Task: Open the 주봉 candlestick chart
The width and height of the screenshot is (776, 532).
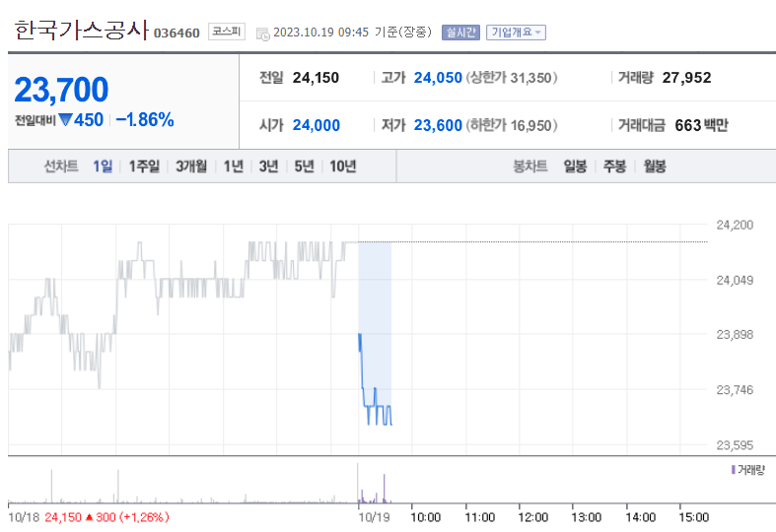Action: click(614, 166)
